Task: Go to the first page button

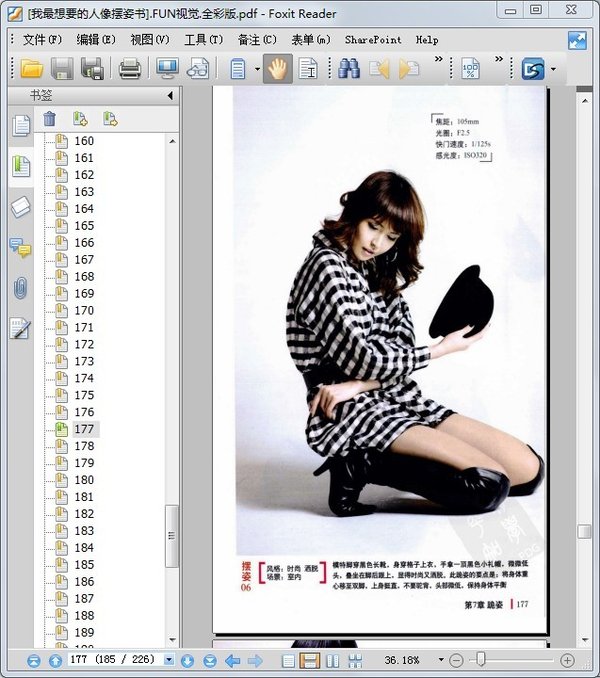Action: [34, 661]
